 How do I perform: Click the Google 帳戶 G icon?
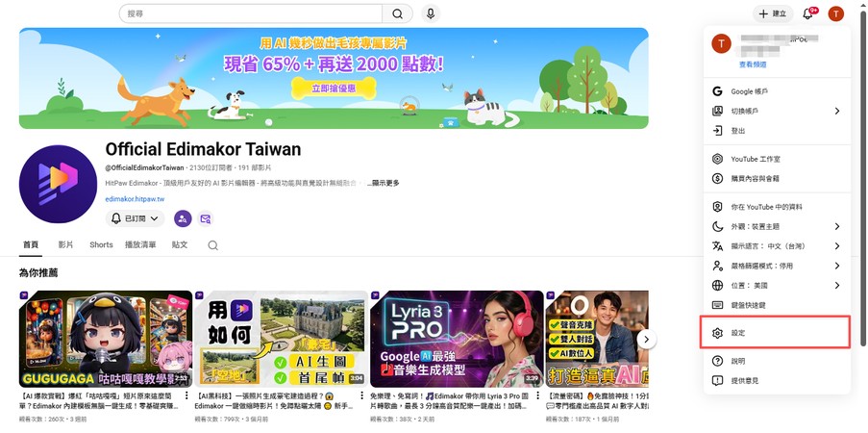tap(717, 91)
